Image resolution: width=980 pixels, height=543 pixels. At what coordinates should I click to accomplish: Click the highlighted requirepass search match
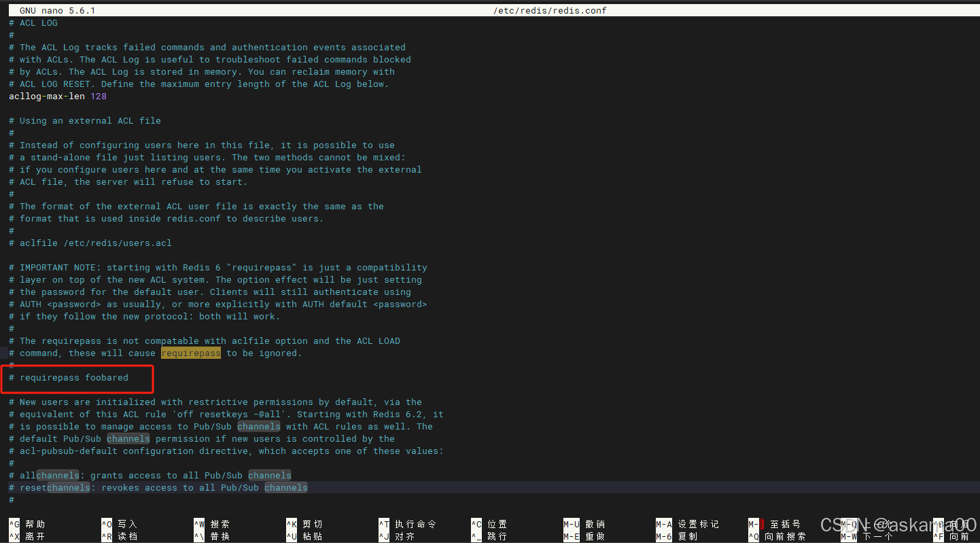[190, 353]
